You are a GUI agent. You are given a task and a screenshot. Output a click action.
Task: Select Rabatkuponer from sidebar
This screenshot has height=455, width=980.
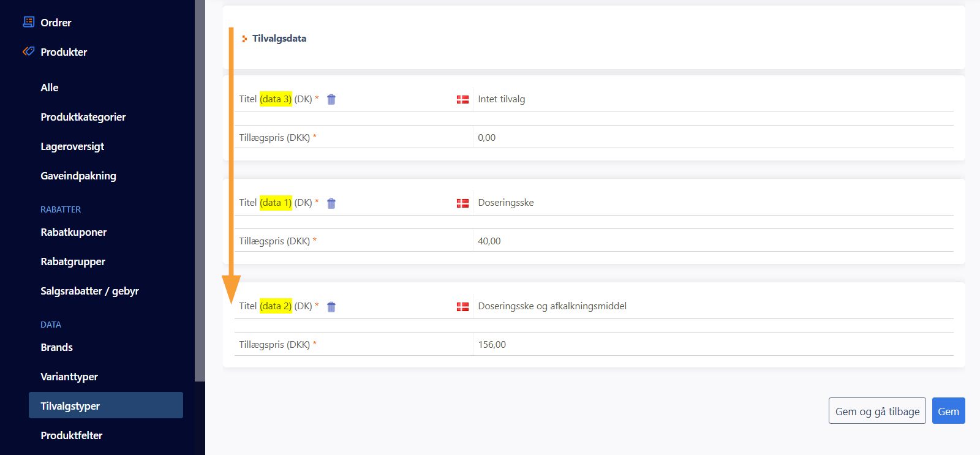(x=73, y=232)
